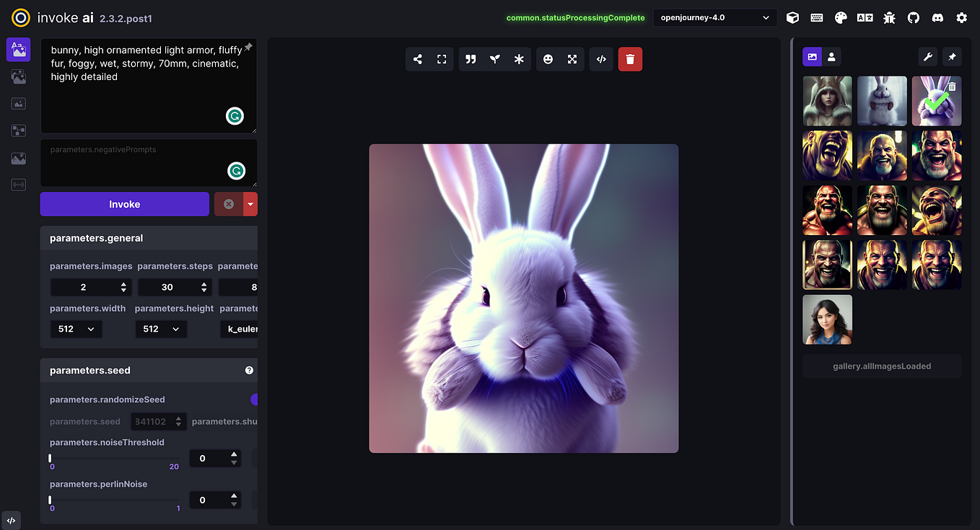This screenshot has height=530, width=980.
Task: Open the openjourney-4.0 model dropdown
Action: (714, 17)
